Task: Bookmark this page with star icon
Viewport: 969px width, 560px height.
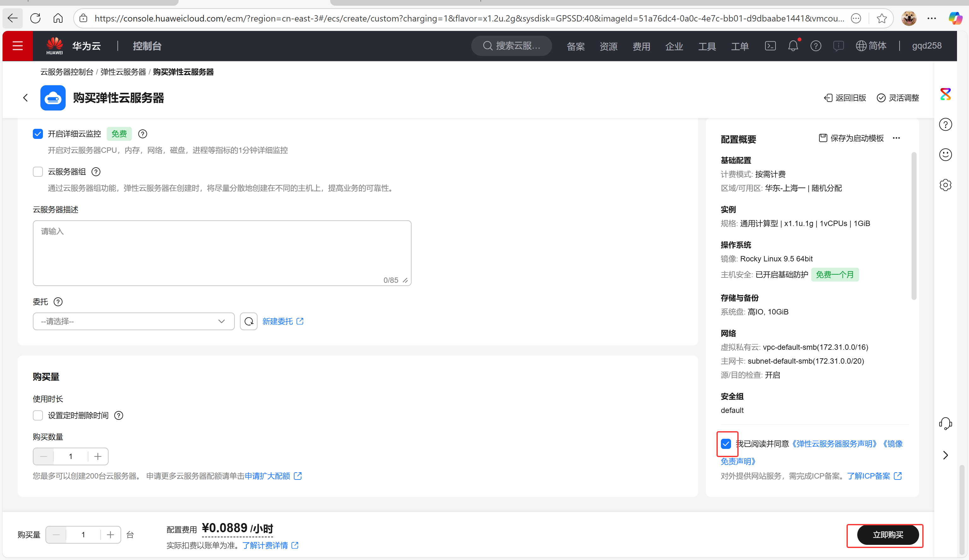Action: click(x=882, y=18)
